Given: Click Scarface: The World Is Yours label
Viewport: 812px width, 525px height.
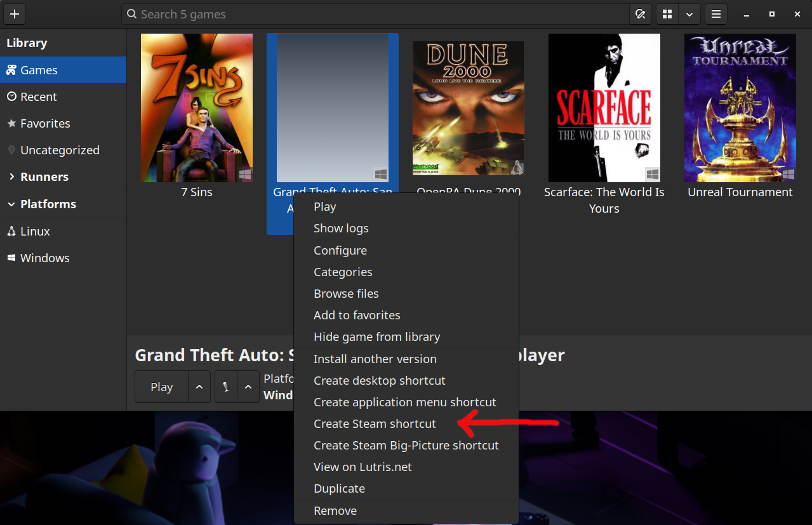Looking at the screenshot, I should tap(604, 200).
